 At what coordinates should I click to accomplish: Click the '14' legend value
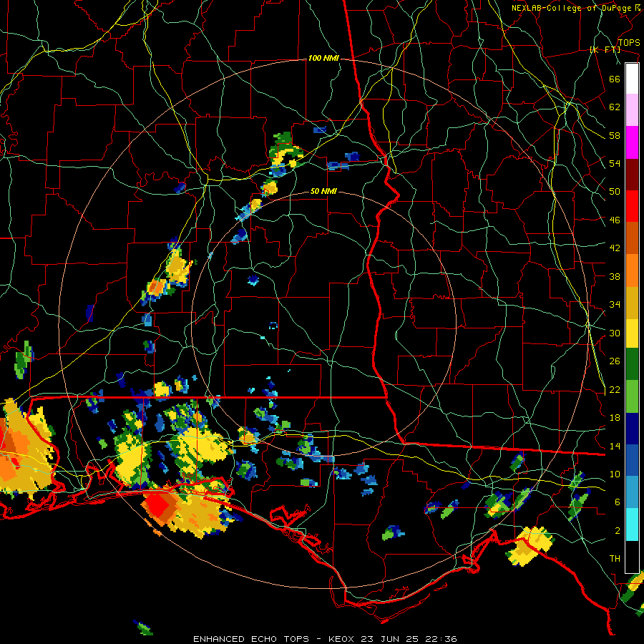(x=615, y=446)
